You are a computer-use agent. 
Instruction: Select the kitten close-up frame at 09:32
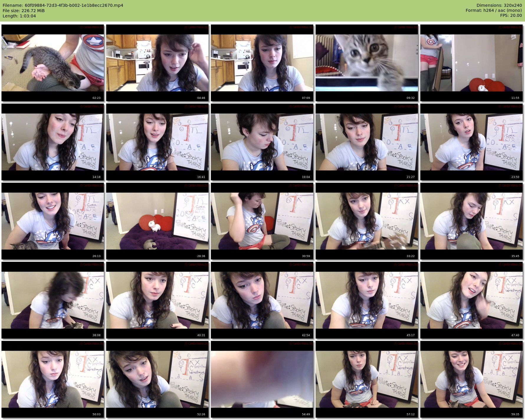[367, 63]
